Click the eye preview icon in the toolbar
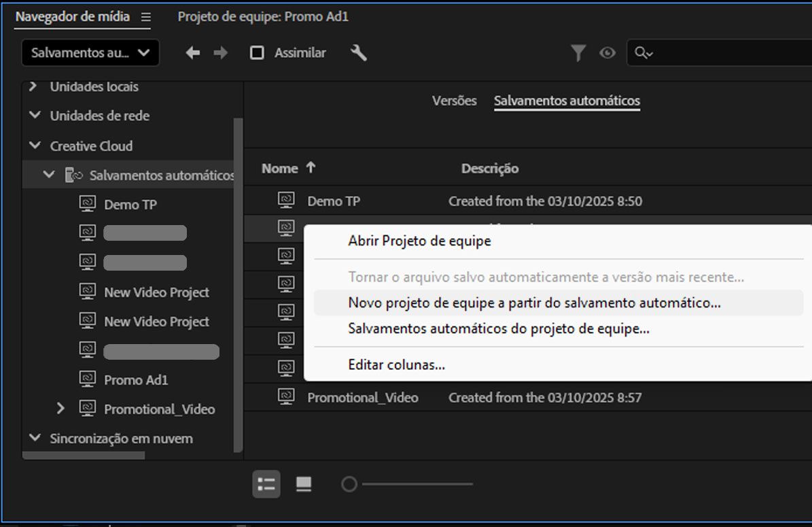The height and width of the screenshot is (527, 812). [x=607, y=52]
